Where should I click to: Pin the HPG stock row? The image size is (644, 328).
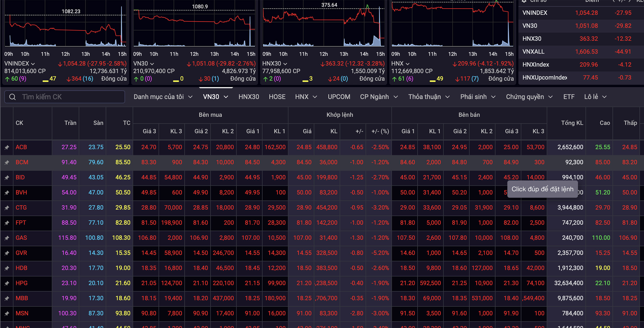point(7,283)
